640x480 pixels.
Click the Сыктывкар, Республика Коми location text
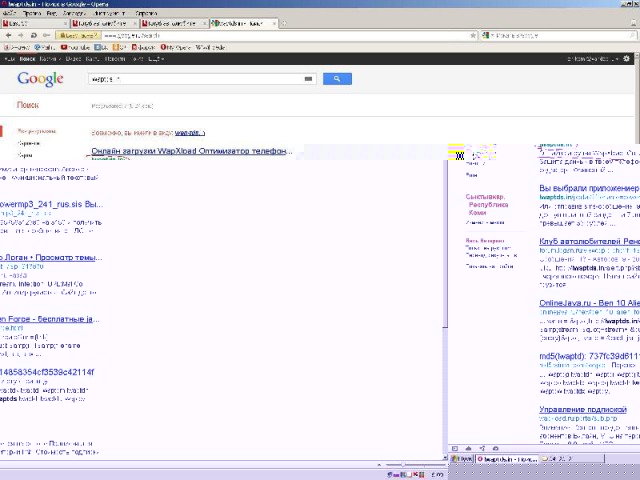pyautogui.click(x=487, y=204)
